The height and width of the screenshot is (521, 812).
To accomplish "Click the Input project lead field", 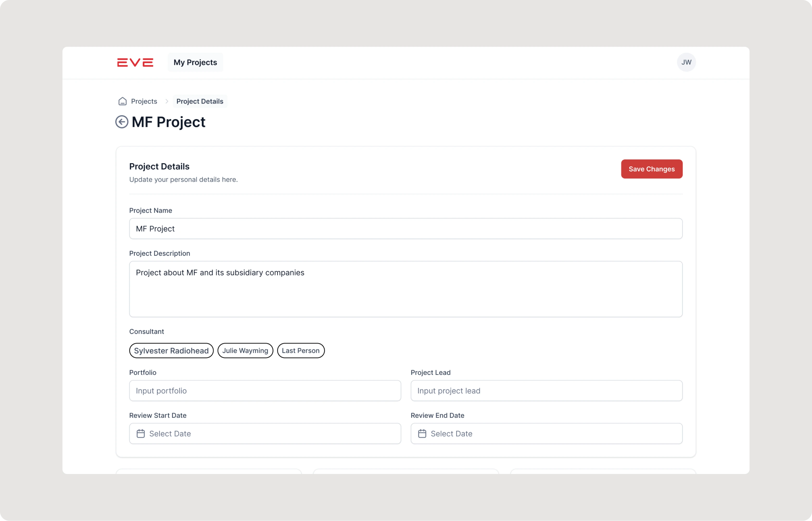I will tap(546, 391).
